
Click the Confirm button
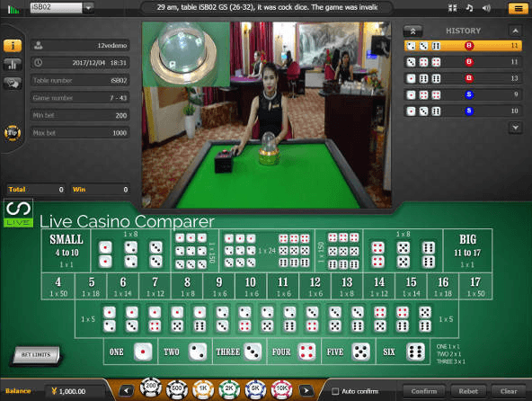(424, 391)
